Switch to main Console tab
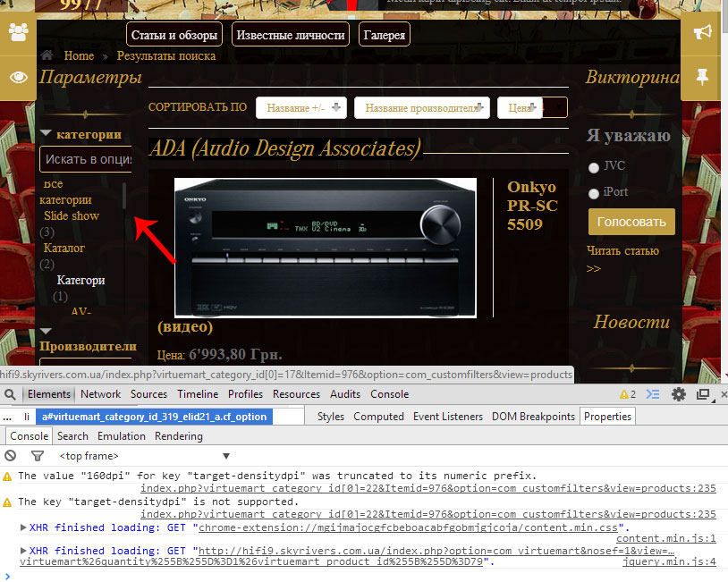 pyautogui.click(x=390, y=394)
